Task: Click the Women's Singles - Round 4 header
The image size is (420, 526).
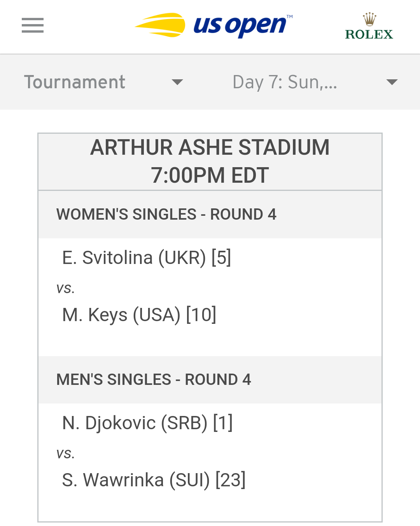Action: pyautogui.click(x=166, y=215)
